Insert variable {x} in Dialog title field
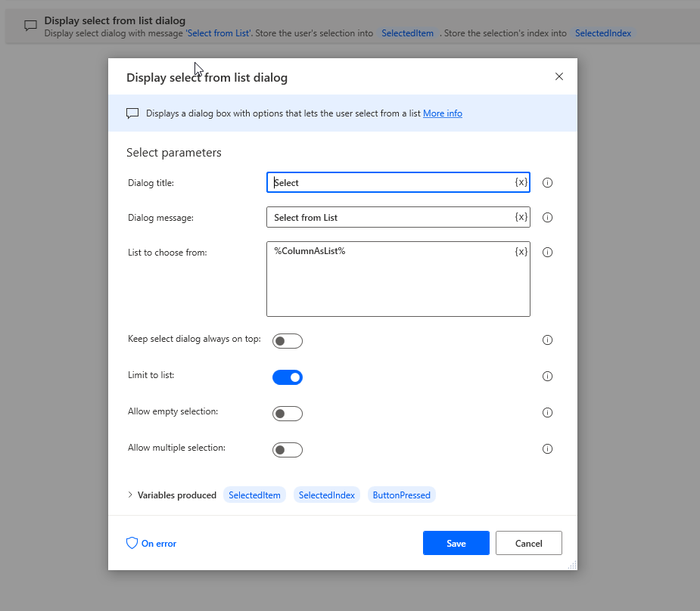 (x=521, y=182)
